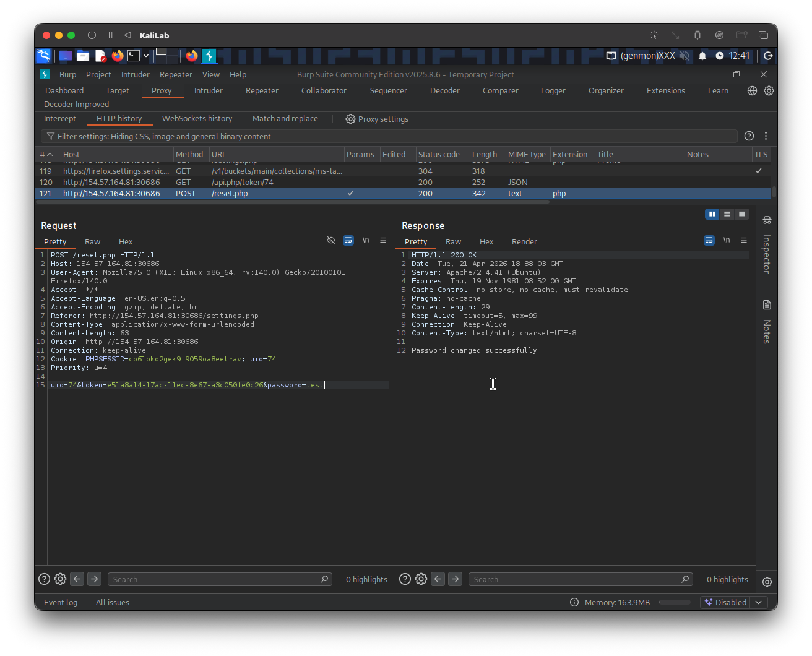This screenshot has height=656, width=812.
Task: Toggle newline display in Response editor
Action: point(727,240)
